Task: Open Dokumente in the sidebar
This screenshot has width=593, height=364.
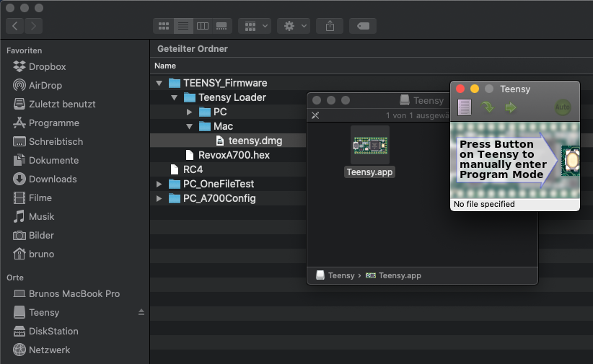Action: (45, 160)
